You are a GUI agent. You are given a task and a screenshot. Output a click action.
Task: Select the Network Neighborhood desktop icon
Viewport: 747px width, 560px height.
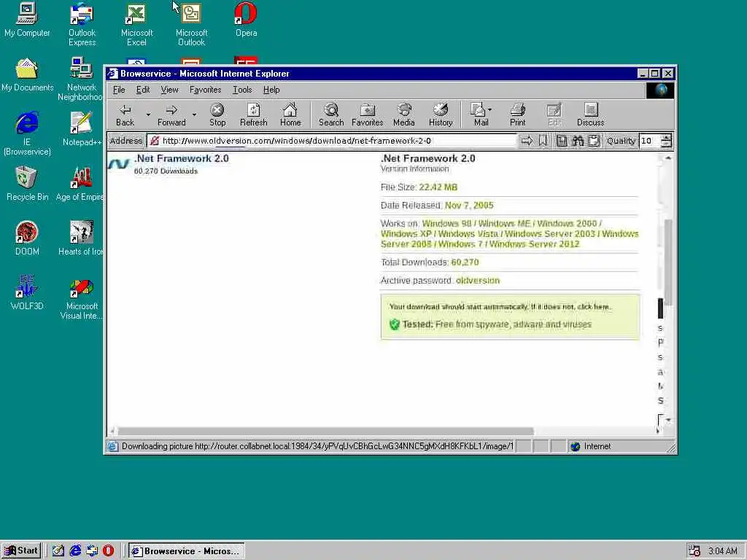point(80,79)
